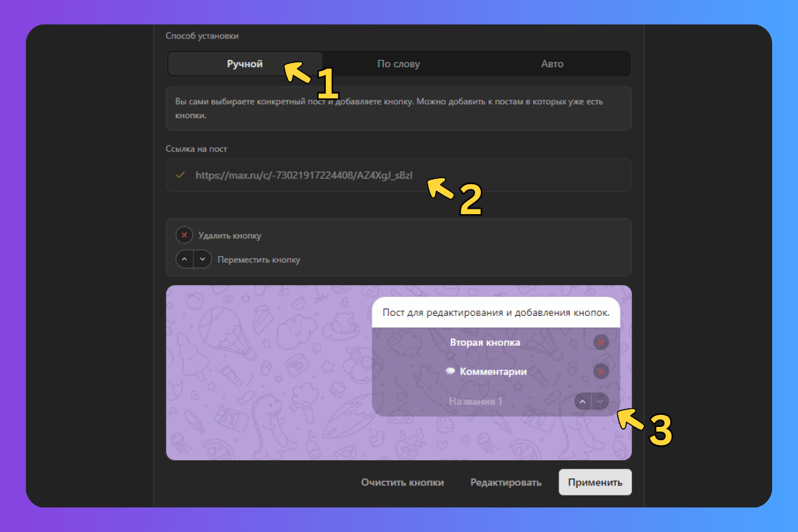Click the post link input field

(x=398, y=175)
